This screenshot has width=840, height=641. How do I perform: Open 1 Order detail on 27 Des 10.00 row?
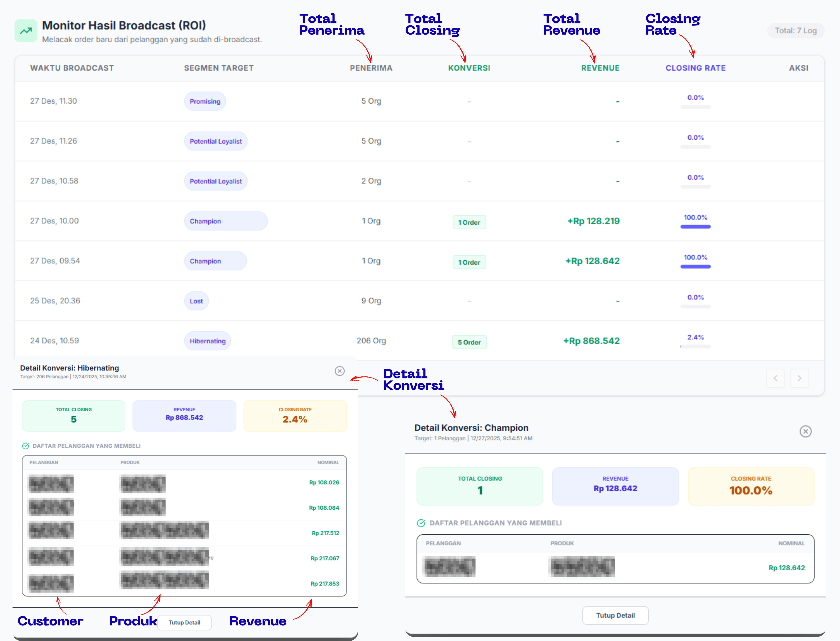point(469,222)
